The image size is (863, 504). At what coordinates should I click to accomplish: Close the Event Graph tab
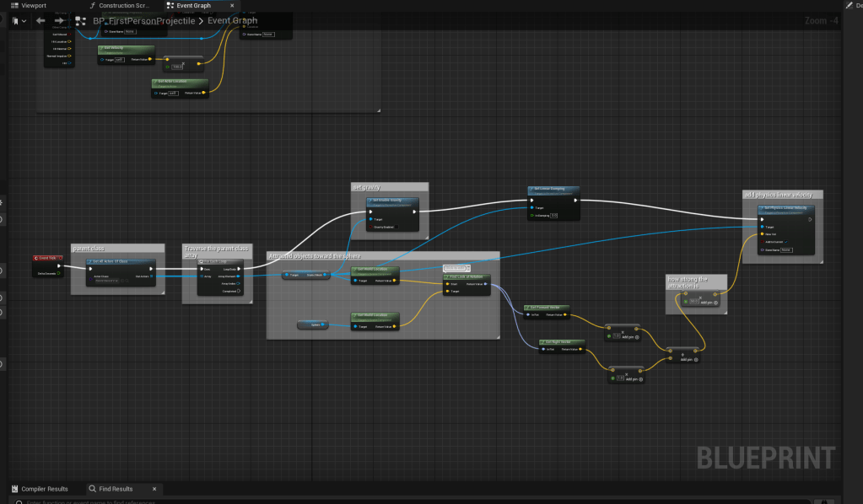(x=232, y=5)
